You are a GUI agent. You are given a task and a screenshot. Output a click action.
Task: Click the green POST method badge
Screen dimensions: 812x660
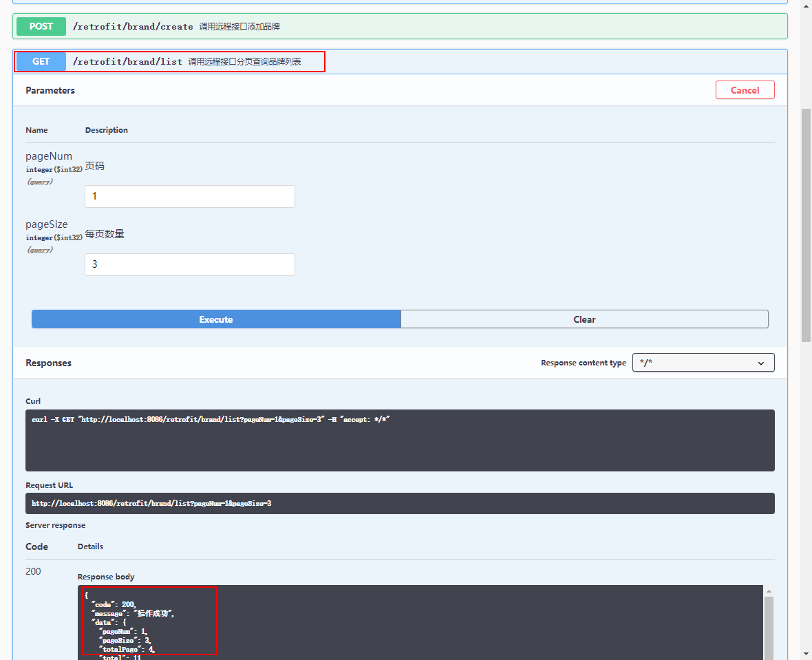(41, 26)
